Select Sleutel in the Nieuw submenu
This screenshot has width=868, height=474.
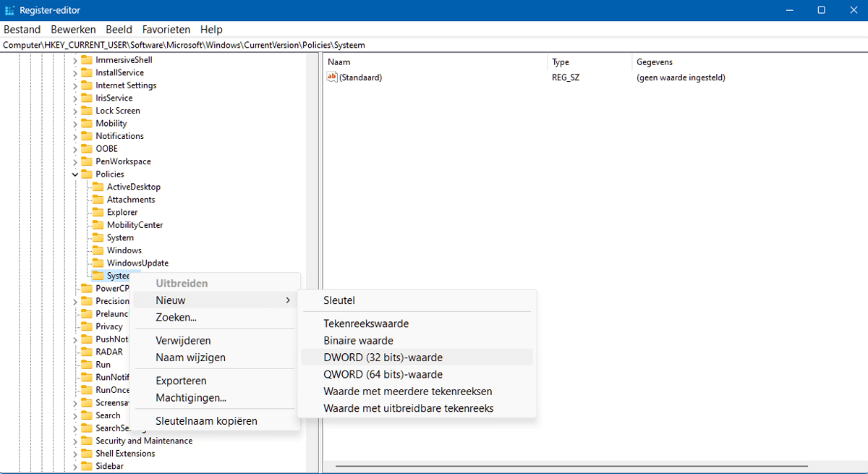417,300
